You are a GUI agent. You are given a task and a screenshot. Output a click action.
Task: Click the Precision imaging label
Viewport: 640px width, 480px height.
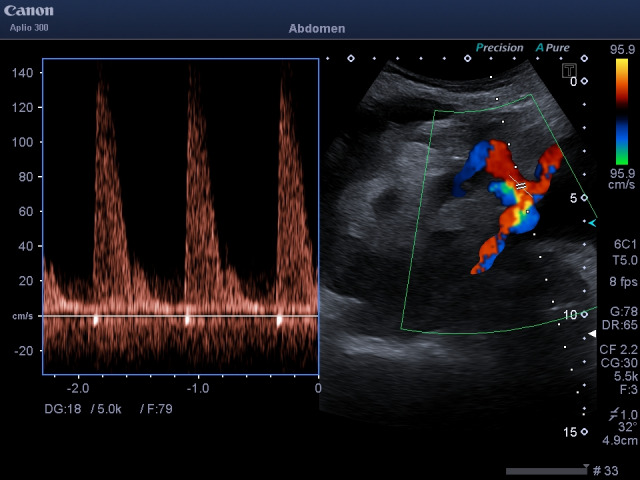(x=499, y=47)
